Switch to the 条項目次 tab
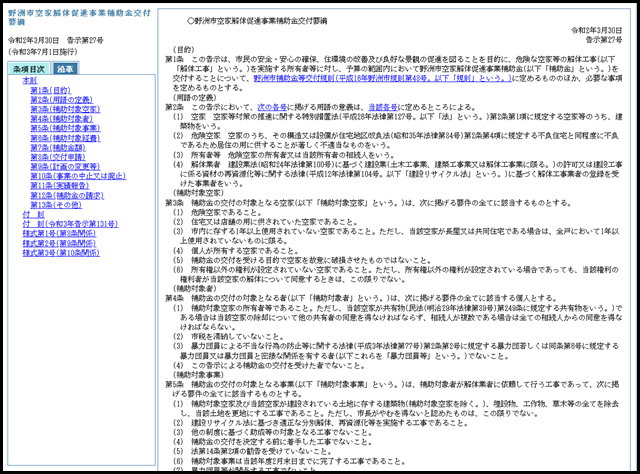640x474 pixels. [28, 69]
